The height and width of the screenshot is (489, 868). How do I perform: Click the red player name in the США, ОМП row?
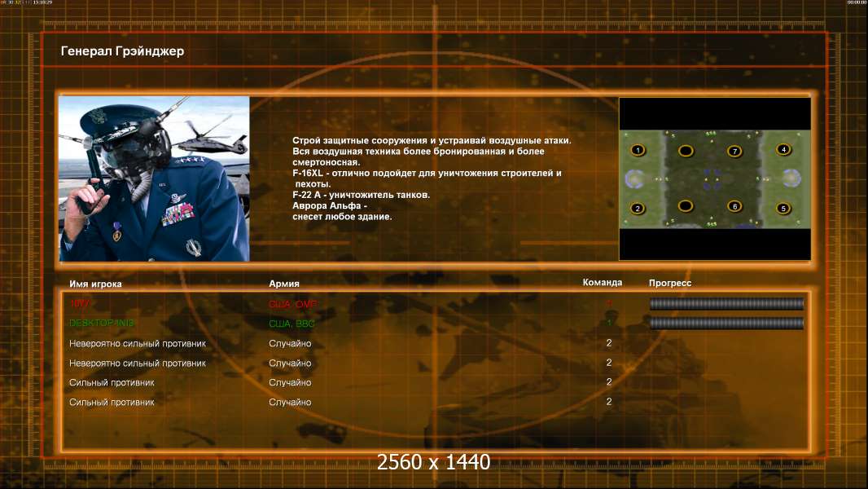(x=81, y=303)
